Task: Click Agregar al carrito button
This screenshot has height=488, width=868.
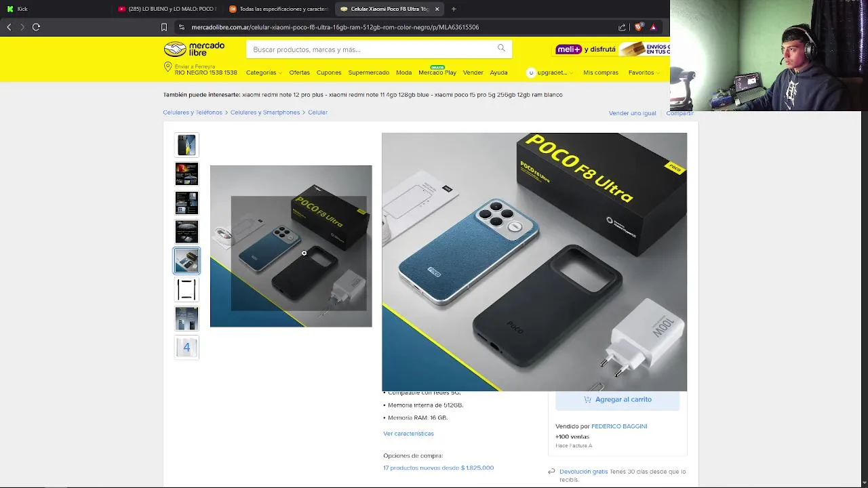Action: pos(617,400)
